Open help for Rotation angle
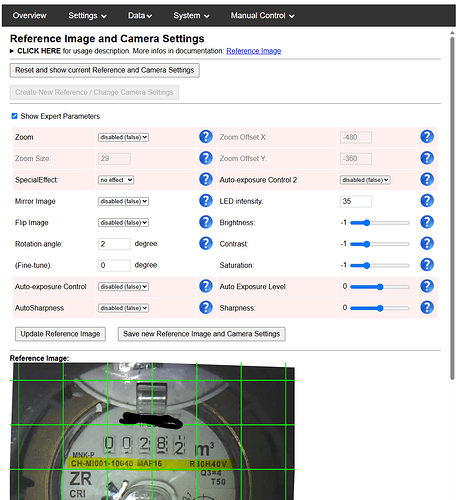This screenshot has height=500, width=473. (x=206, y=243)
